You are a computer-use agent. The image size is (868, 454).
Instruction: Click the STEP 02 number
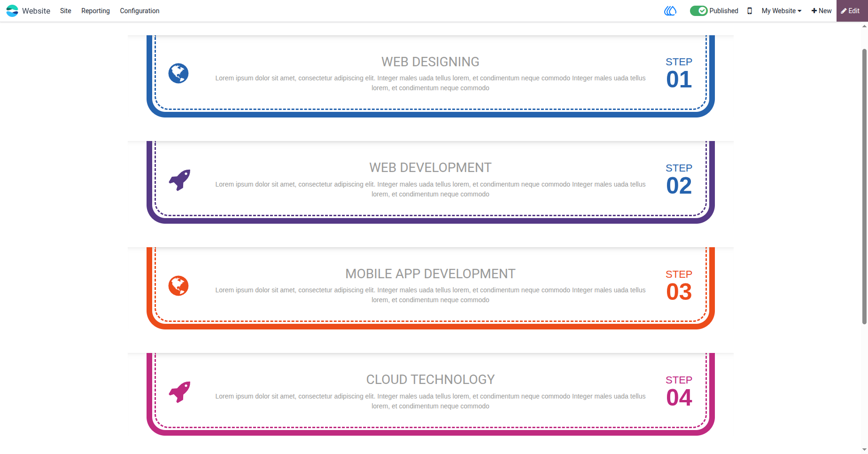tap(679, 185)
